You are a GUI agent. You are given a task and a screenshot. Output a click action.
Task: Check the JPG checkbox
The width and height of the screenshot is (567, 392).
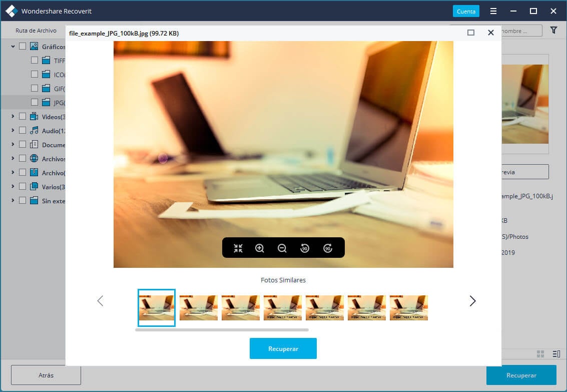35,102
